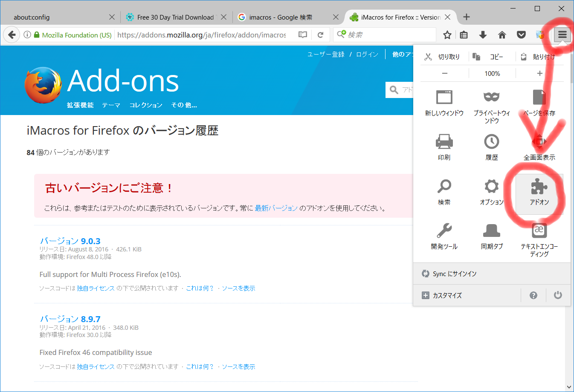Close the iMacros for Firefox tab
The height and width of the screenshot is (392, 574).
(447, 17)
